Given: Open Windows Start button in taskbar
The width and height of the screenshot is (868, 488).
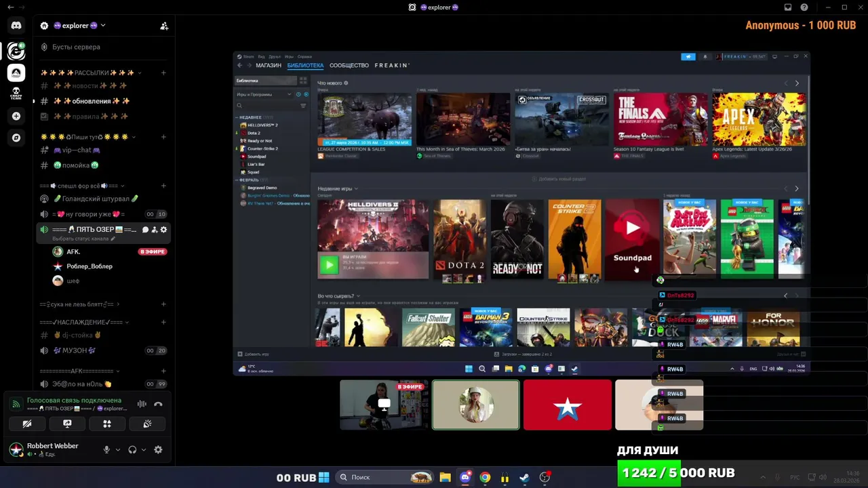Looking at the screenshot, I should point(324,477).
